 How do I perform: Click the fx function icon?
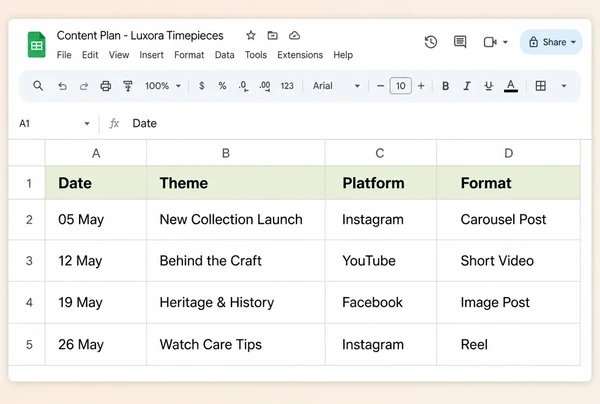coord(114,124)
